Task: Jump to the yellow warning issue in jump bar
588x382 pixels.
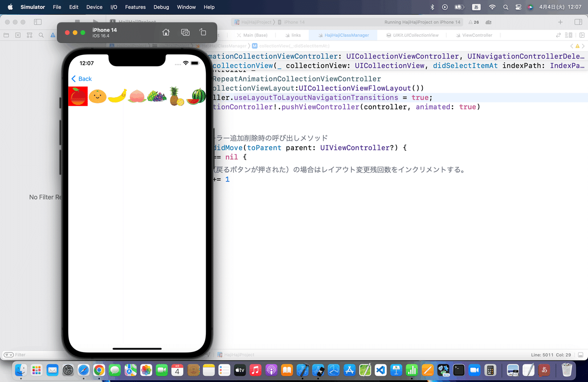Action: click(577, 46)
